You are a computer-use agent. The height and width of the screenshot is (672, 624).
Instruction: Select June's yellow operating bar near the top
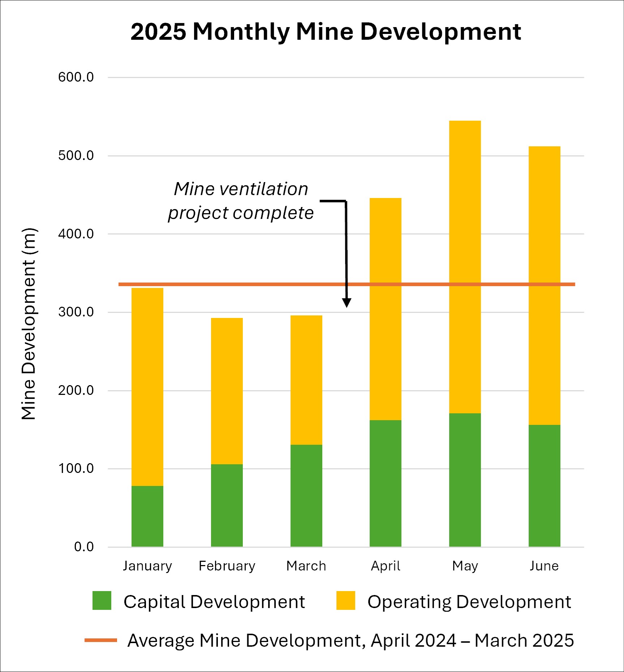(x=545, y=163)
